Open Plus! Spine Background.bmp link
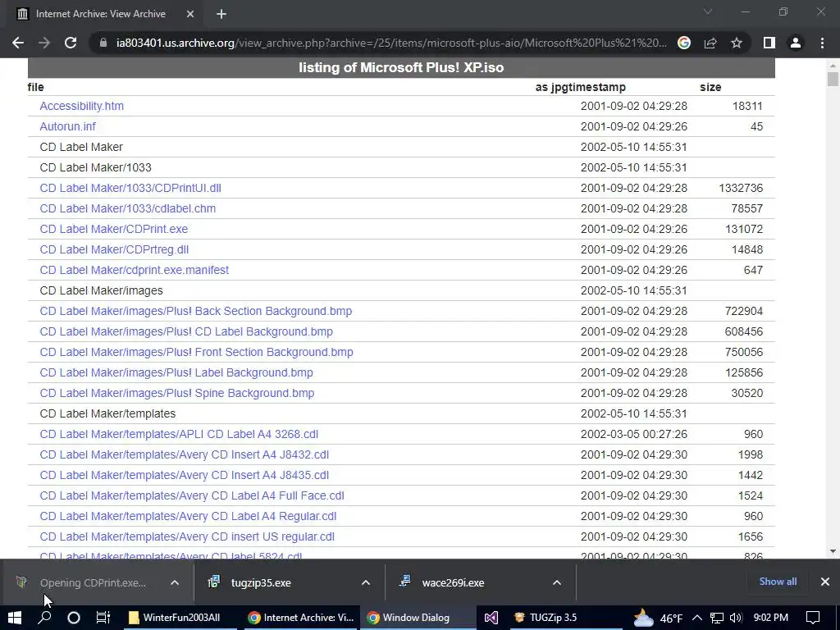Screen dimensions: 840x630 pos(177,393)
